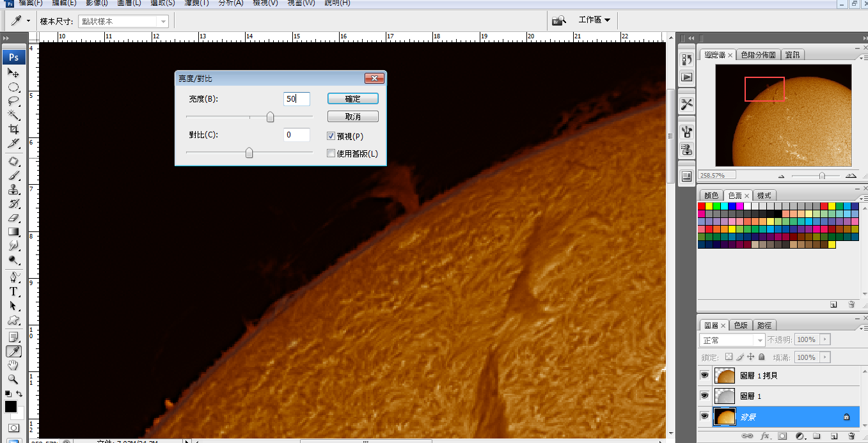Open the 不透明 opacity slider arrow
This screenshot has width=868, height=443.
(x=825, y=340)
